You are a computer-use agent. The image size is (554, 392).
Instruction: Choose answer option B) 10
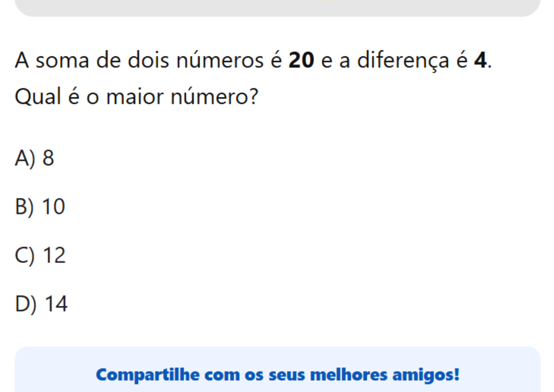pos(41,207)
